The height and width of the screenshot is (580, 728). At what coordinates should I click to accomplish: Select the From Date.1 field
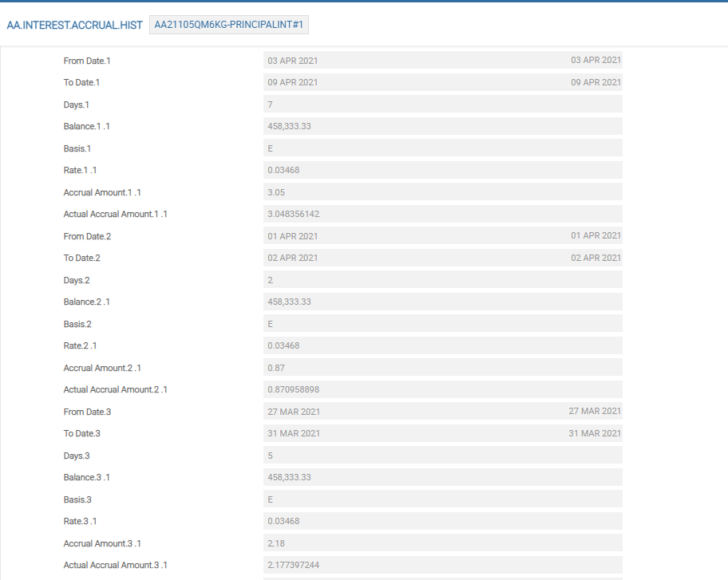point(442,61)
